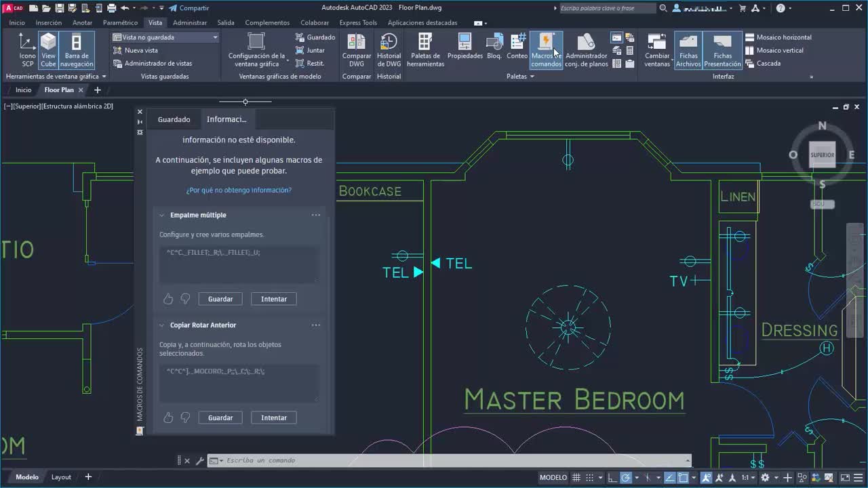Screen dimensions: 868x488
Task: Collapse the Empalme múltiple section
Action: coord(162,216)
